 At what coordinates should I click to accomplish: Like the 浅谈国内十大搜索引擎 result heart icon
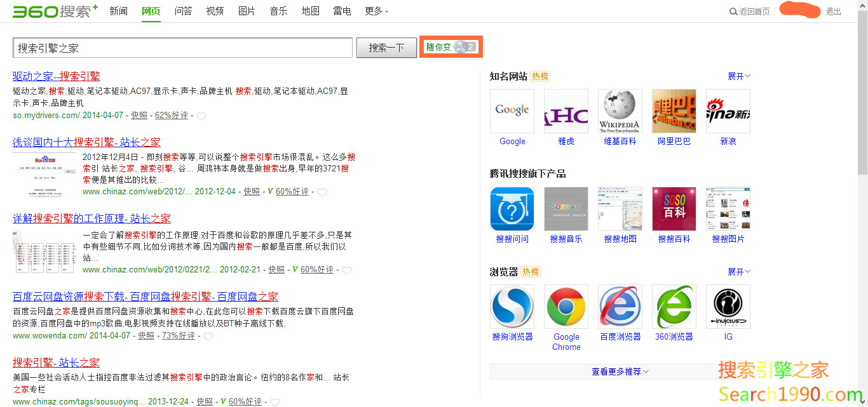[x=322, y=192]
